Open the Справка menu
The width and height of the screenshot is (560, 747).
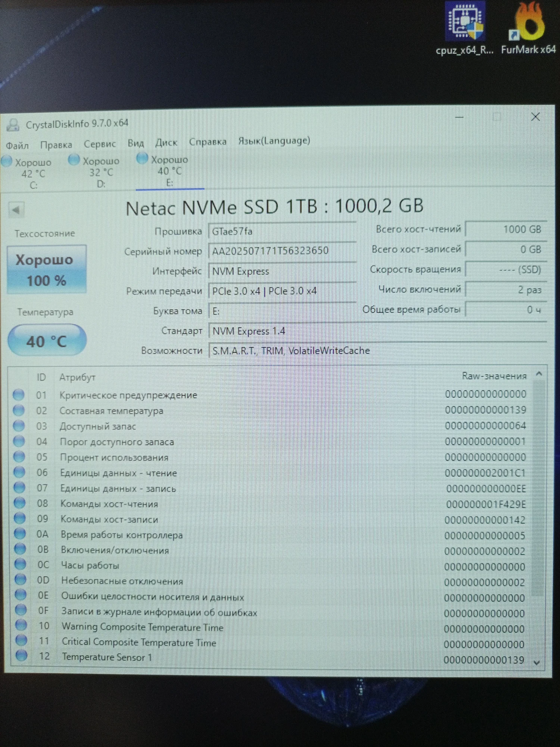pyautogui.click(x=208, y=142)
